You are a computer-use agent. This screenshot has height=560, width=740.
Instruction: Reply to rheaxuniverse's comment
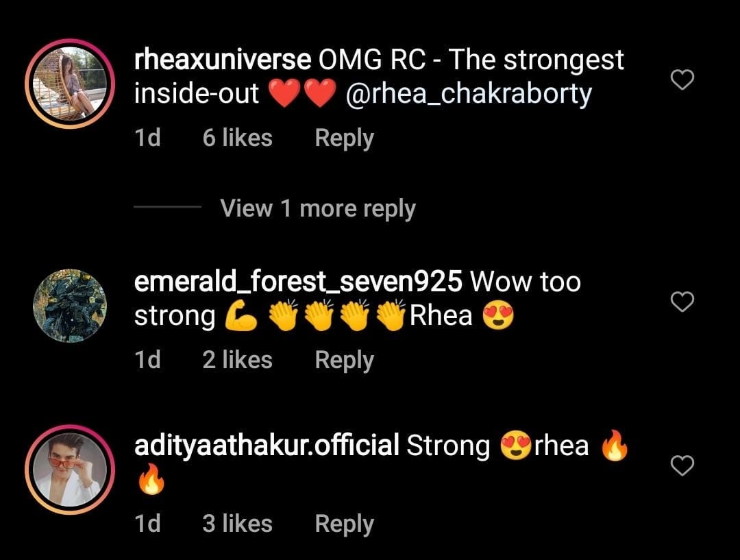tap(344, 138)
